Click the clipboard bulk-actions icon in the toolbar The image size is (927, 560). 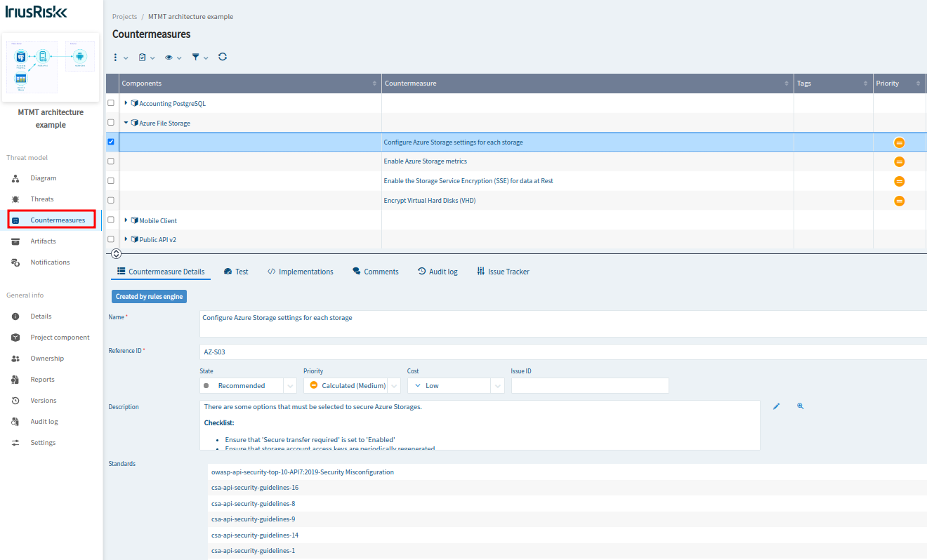pos(143,57)
